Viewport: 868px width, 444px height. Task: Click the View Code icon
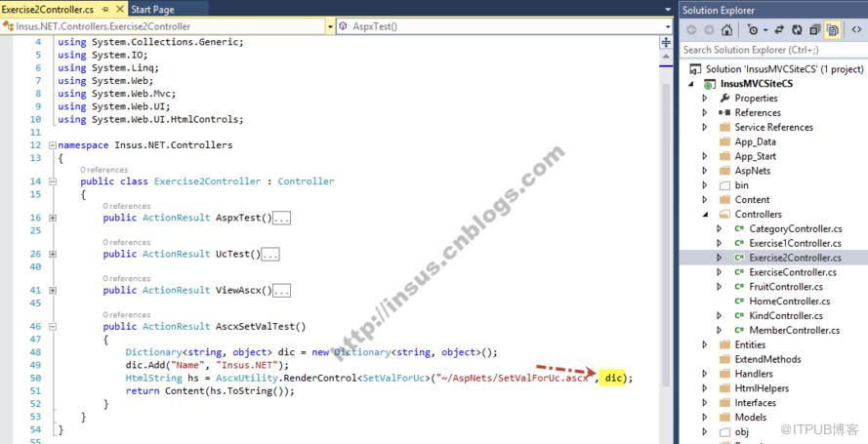[856, 30]
